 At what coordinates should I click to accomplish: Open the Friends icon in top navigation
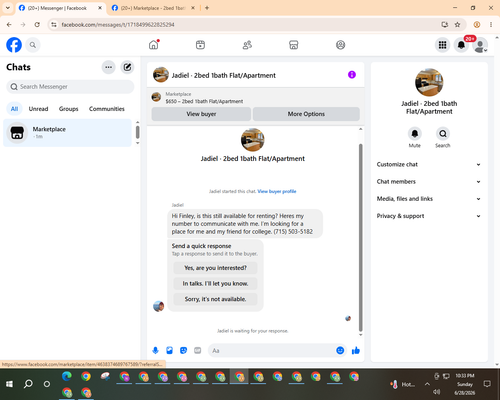[247, 45]
